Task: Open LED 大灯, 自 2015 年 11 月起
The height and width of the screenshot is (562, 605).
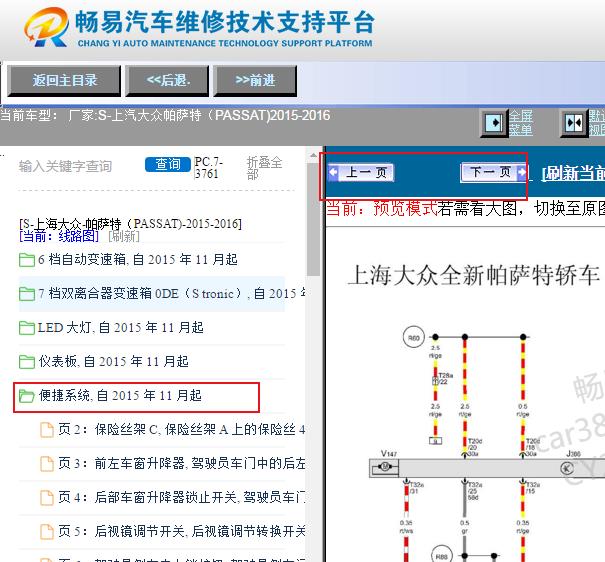Action: point(121,328)
